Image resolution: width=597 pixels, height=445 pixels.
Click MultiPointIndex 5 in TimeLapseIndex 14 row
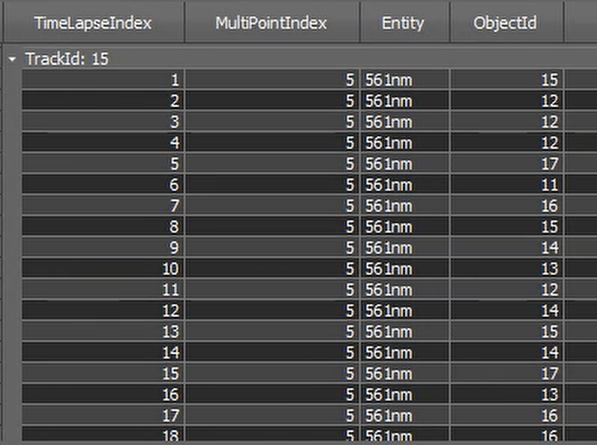click(x=272, y=352)
